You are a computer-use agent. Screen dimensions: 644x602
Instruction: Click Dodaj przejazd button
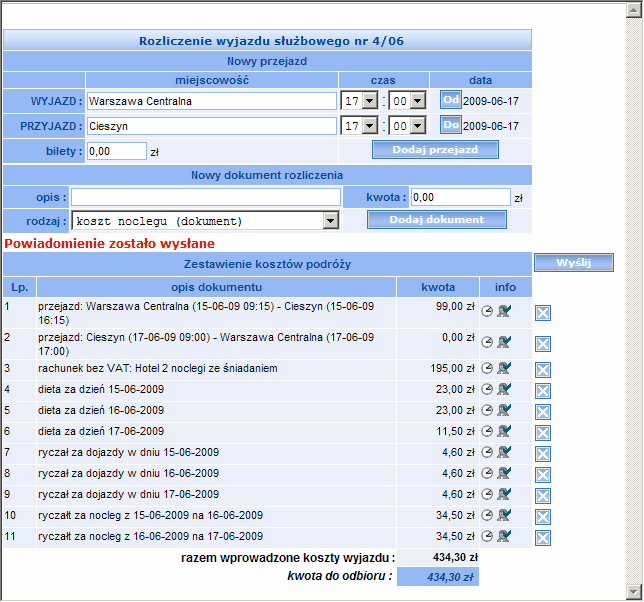click(x=435, y=150)
